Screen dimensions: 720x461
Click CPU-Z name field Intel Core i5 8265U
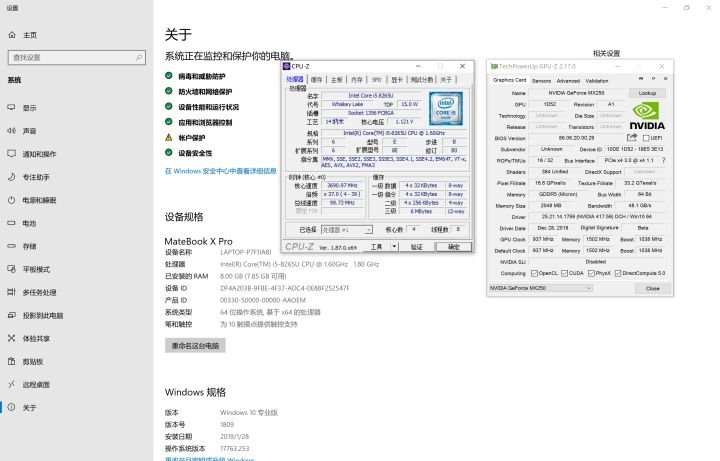371,96
